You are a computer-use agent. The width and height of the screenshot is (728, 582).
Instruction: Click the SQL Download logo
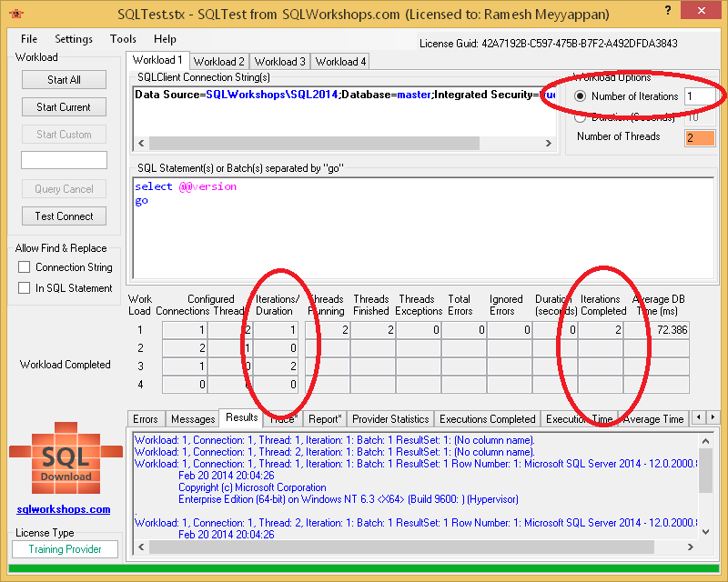(66, 458)
